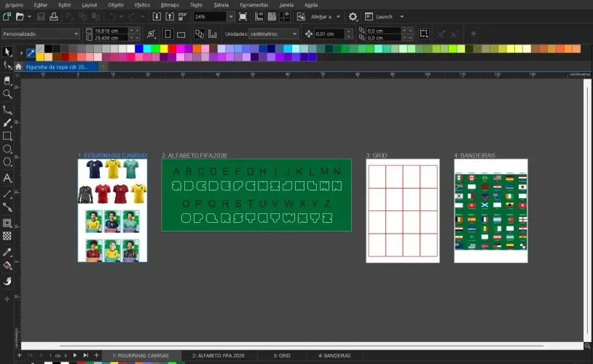Select the Pick tool arrow
The width and height of the screenshot is (593, 364).
click(7, 52)
